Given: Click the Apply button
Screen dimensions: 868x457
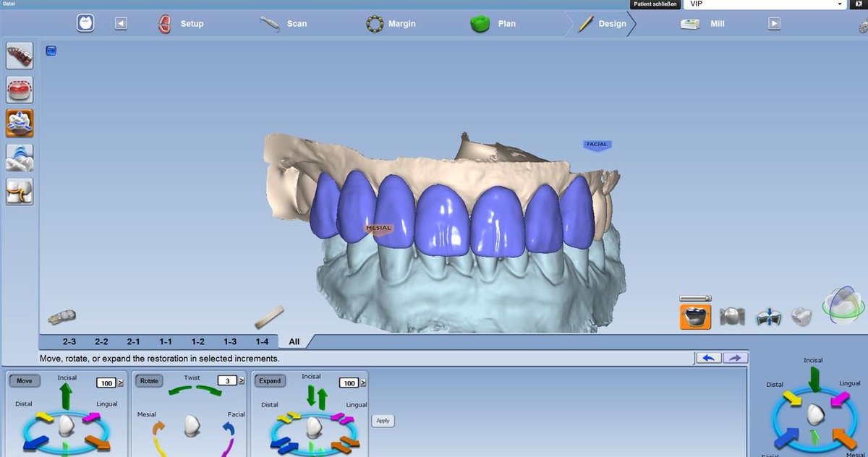Looking at the screenshot, I should click(383, 421).
